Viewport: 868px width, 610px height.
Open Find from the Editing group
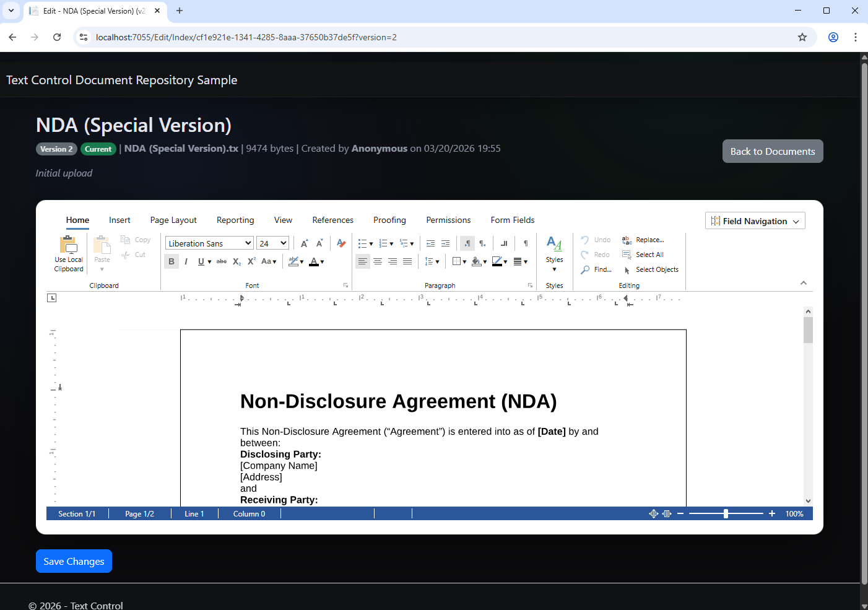coord(596,269)
